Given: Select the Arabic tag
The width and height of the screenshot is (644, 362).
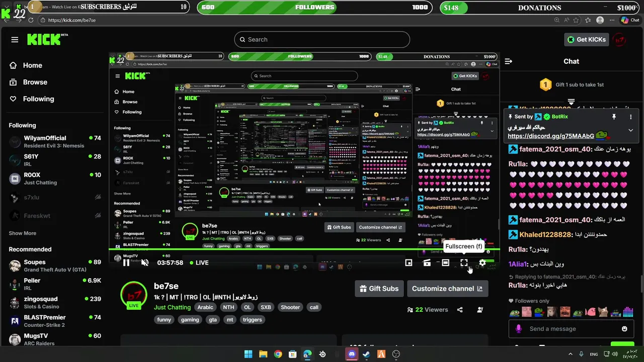Looking at the screenshot, I should (205, 307).
